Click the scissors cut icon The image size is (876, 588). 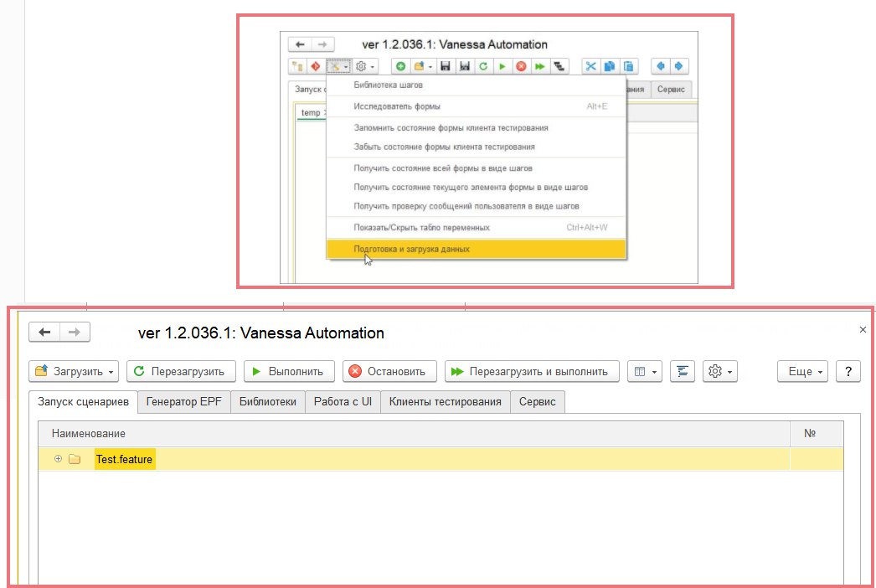click(x=590, y=66)
